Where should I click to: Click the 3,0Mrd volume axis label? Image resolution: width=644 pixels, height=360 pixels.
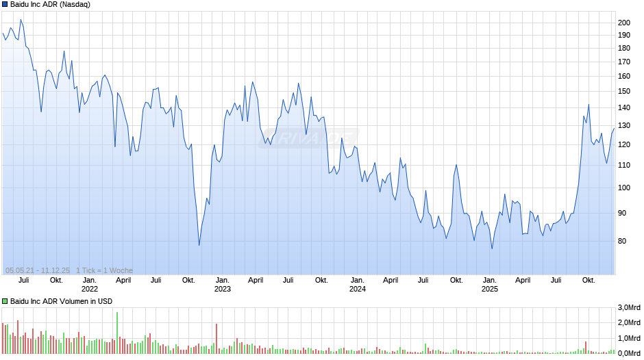(x=629, y=308)
